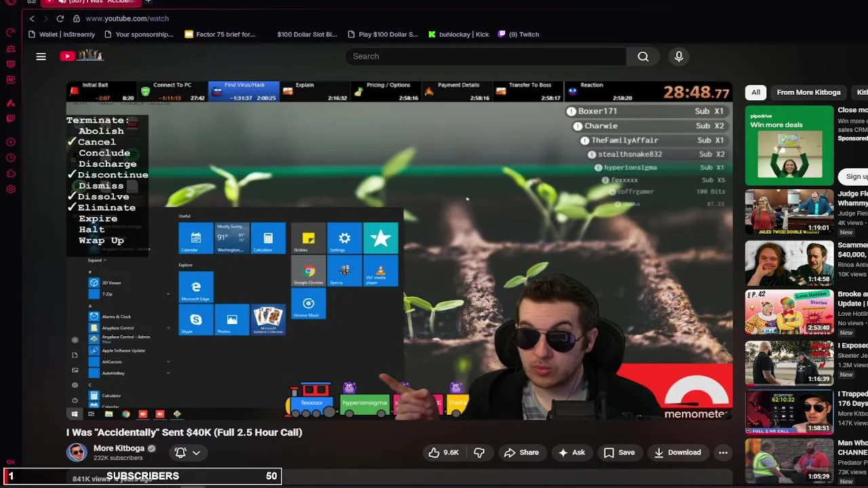Open the YouTube hamburger guide menu
The width and height of the screenshot is (868, 488).
click(41, 56)
